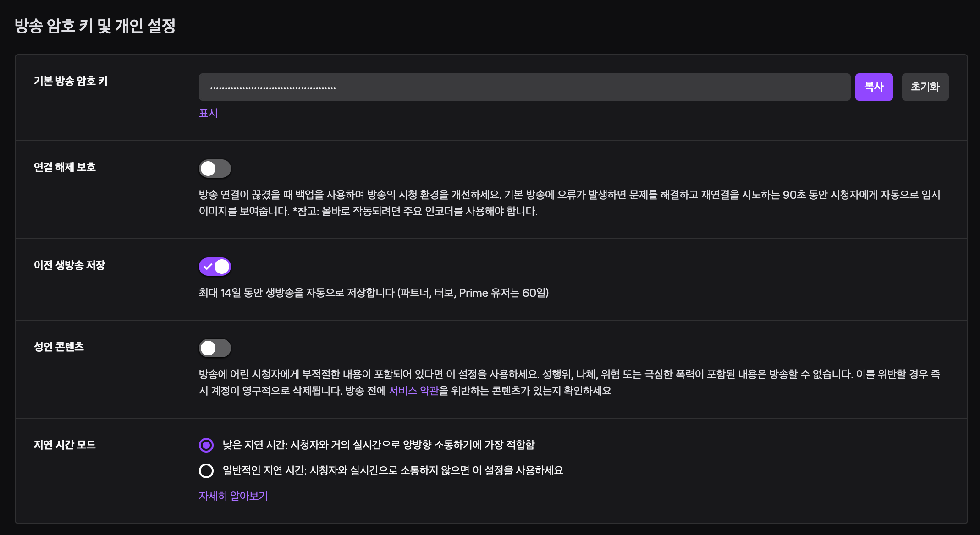Click the 연결 해제 보호 label

click(x=65, y=167)
